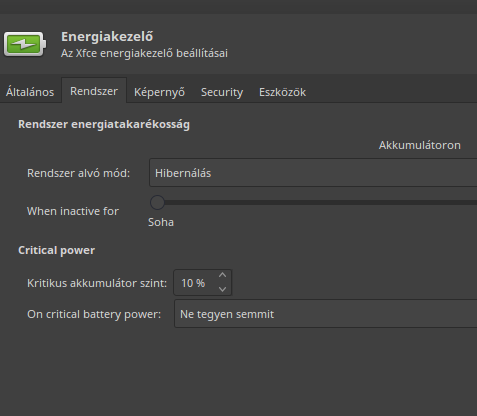The width and height of the screenshot is (477, 416).
Task: Open the Képernyő tab
Action: 159,92
